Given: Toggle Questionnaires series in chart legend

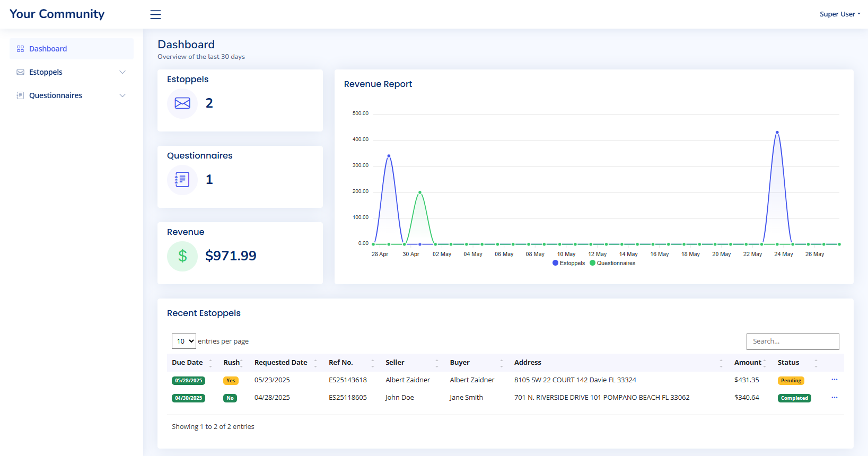Looking at the screenshot, I should (612, 263).
